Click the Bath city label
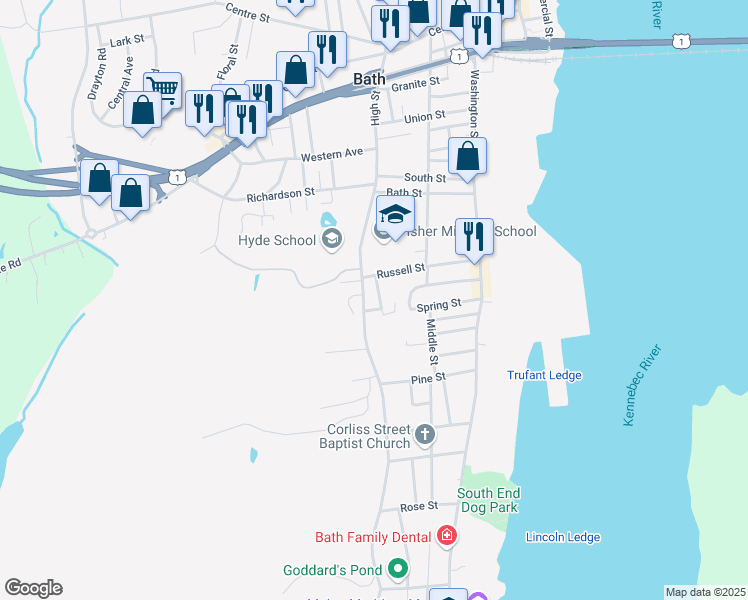This screenshot has height=600, width=748. pyautogui.click(x=369, y=79)
